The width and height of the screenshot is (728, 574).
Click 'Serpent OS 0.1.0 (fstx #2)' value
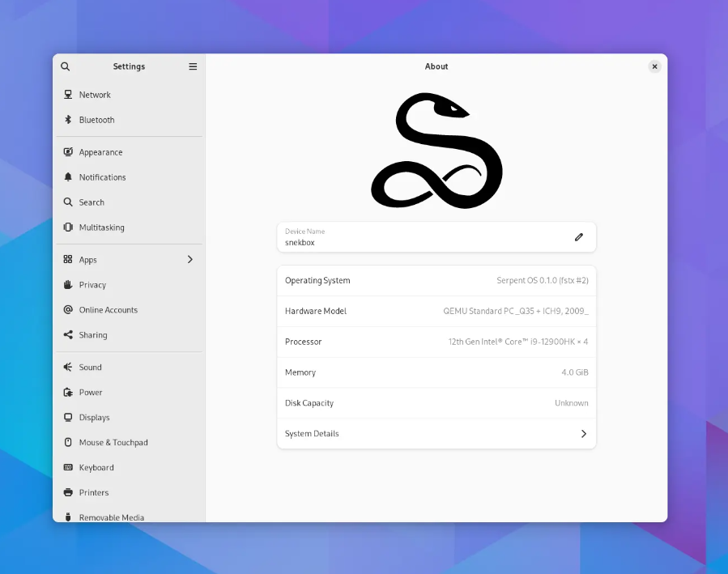543,280
